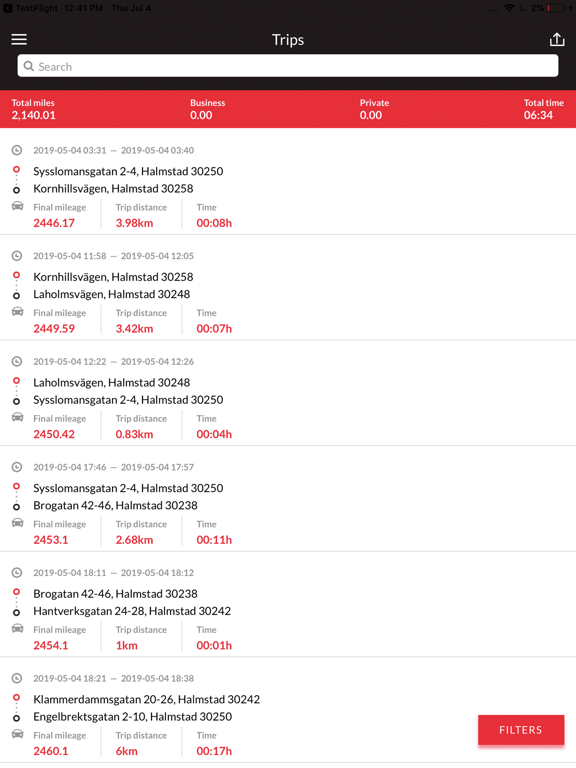Tap car icon beside mileage 2449.59
The height and width of the screenshot is (768, 576).
(x=17, y=312)
